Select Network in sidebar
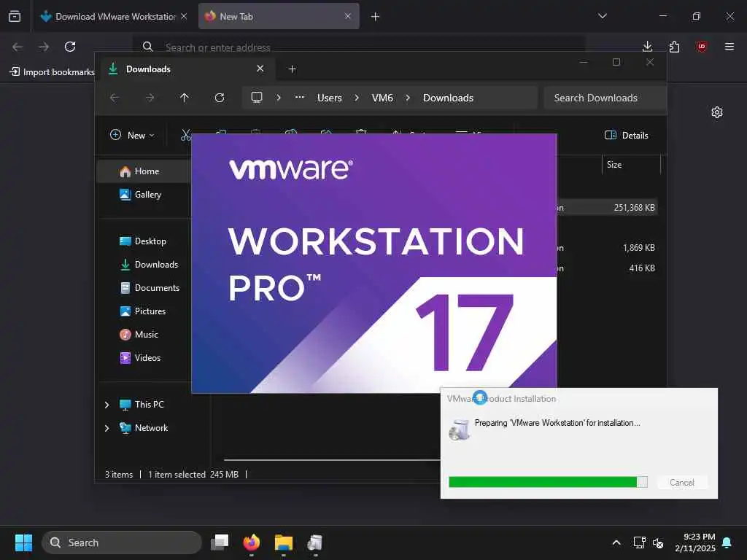 [x=144, y=427]
